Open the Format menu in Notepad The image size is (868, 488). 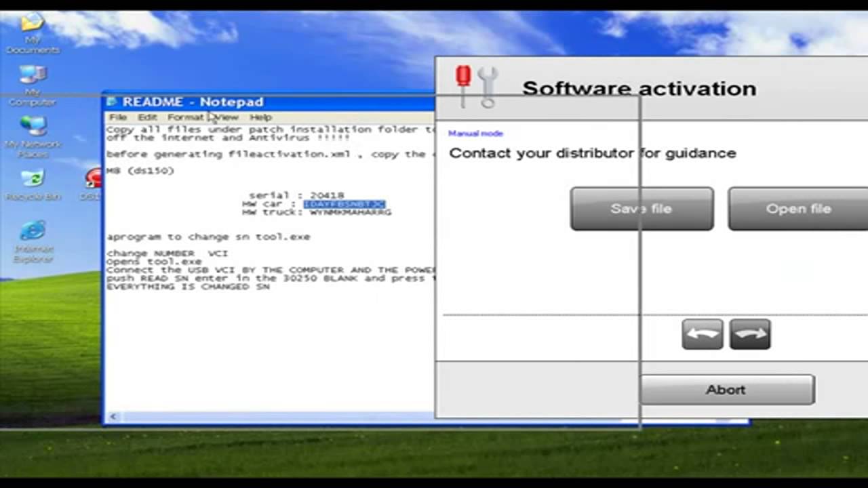click(186, 117)
